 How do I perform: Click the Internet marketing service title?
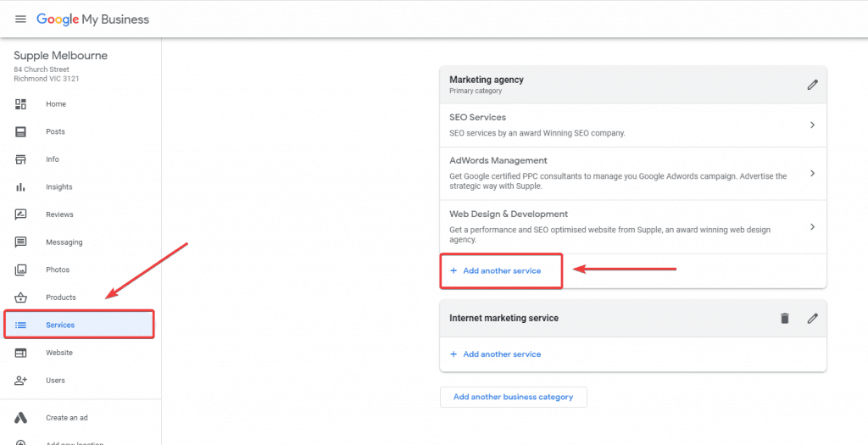504,318
